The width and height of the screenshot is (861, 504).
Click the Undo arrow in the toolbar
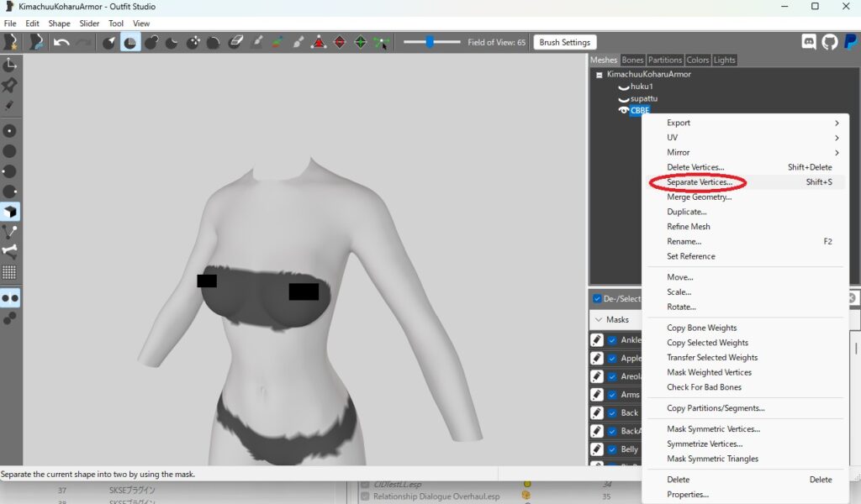click(61, 42)
